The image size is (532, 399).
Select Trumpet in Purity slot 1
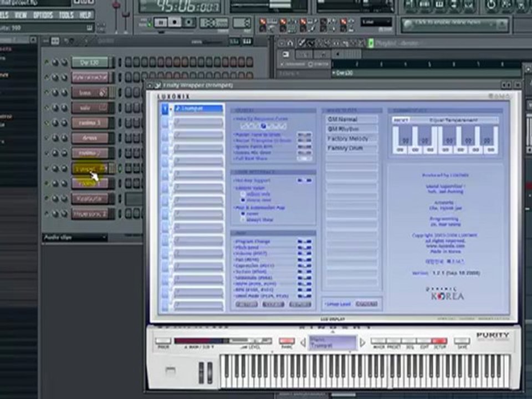coord(198,109)
